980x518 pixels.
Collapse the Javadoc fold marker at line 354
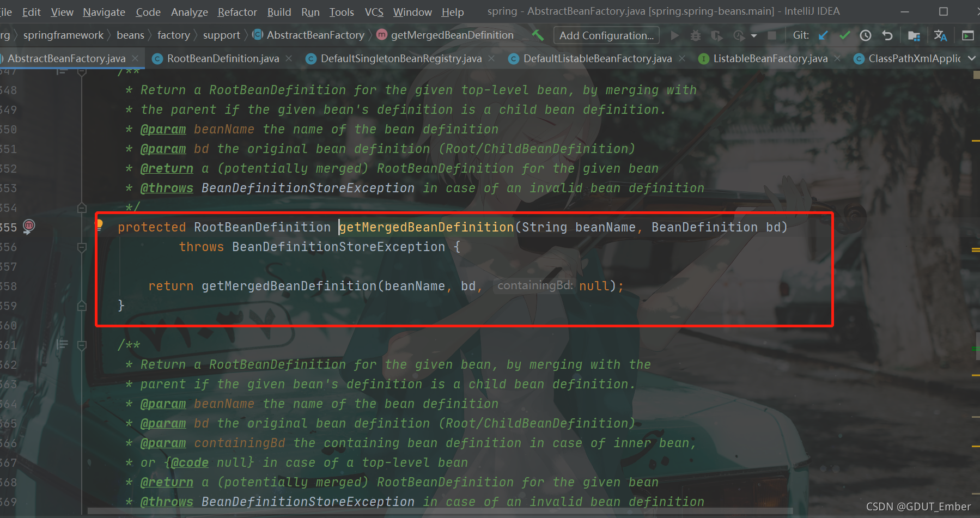click(82, 208)
